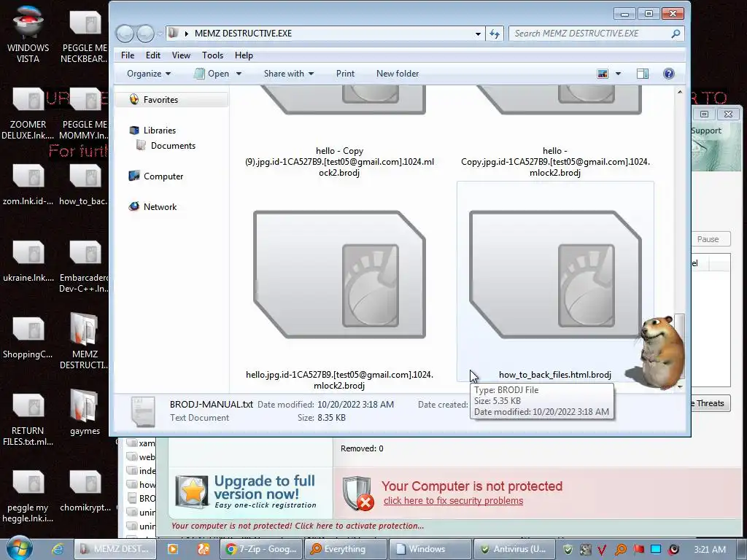Click 'click here to fix security problems' link
The height and width of the screenshot is (560, 747).
[x=453, y=500]
